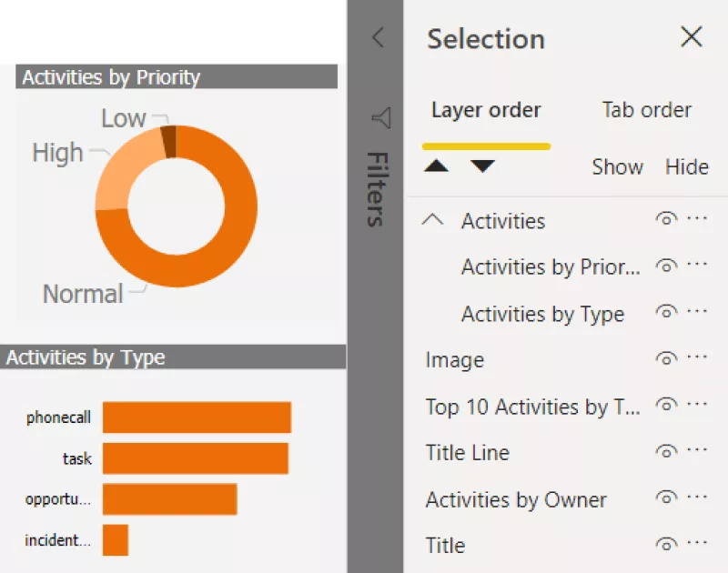Toggle visibility of Image layer
Screen dimensions: 728x573
(666, 359)
